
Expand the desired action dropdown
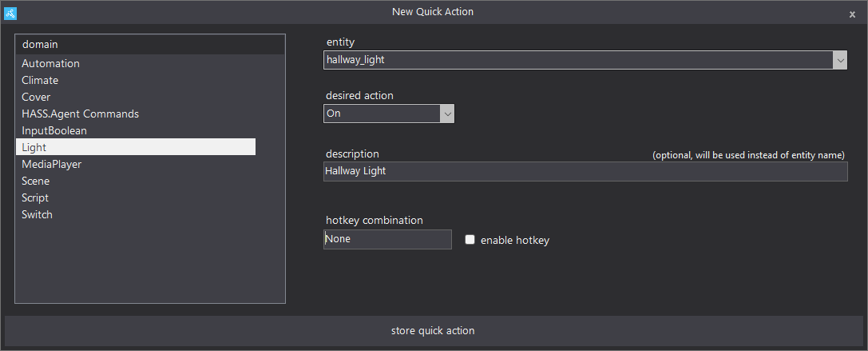point(447,114)
